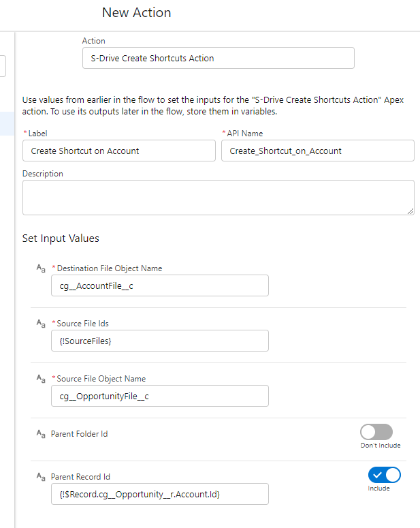Click the Label field with Create Shortcut on Account

coord(118,151)
